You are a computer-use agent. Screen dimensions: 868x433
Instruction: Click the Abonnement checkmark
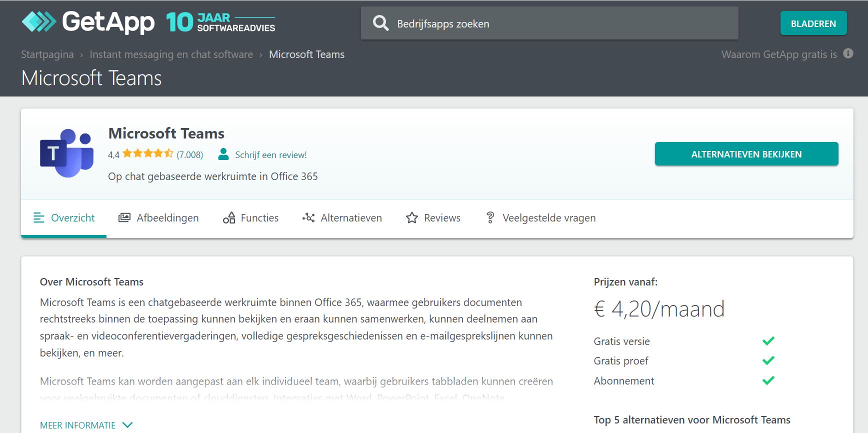(768, 380)
